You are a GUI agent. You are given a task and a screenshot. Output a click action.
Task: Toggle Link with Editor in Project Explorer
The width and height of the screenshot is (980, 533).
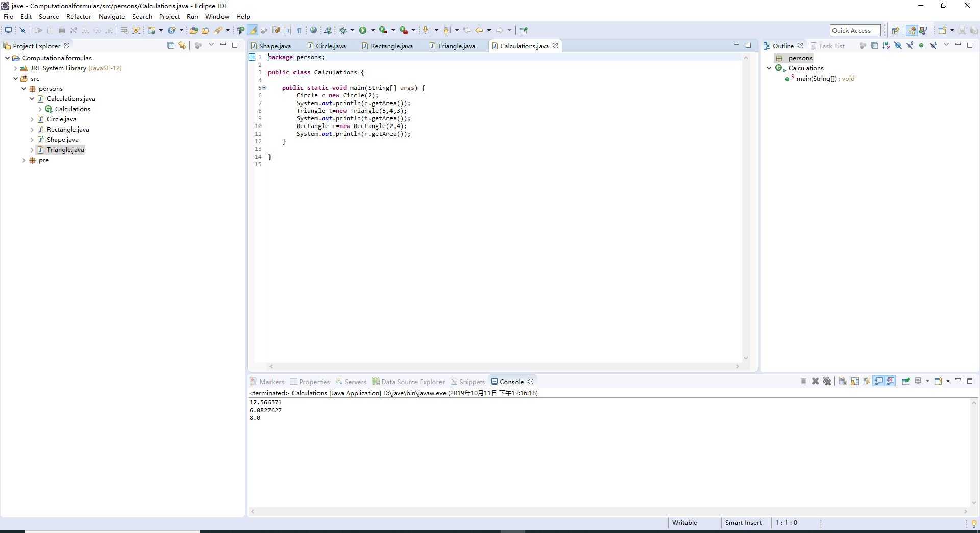(x=182, y=45)
